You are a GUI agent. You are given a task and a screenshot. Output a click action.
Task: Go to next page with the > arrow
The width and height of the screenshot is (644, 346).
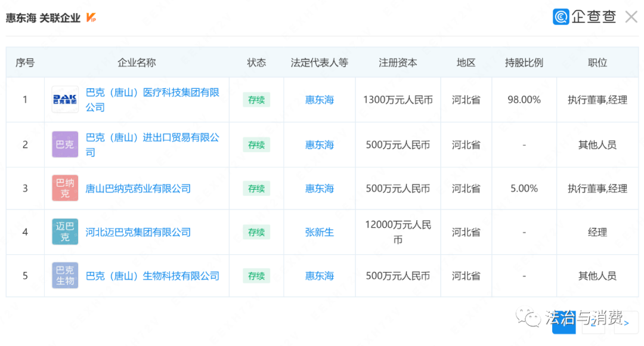tap(626, 322)
